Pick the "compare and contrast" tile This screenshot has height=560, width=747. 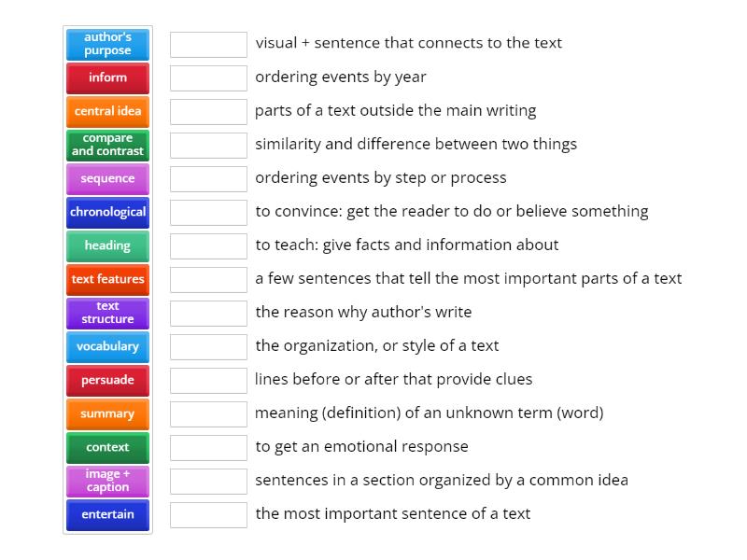pos(107,146)
